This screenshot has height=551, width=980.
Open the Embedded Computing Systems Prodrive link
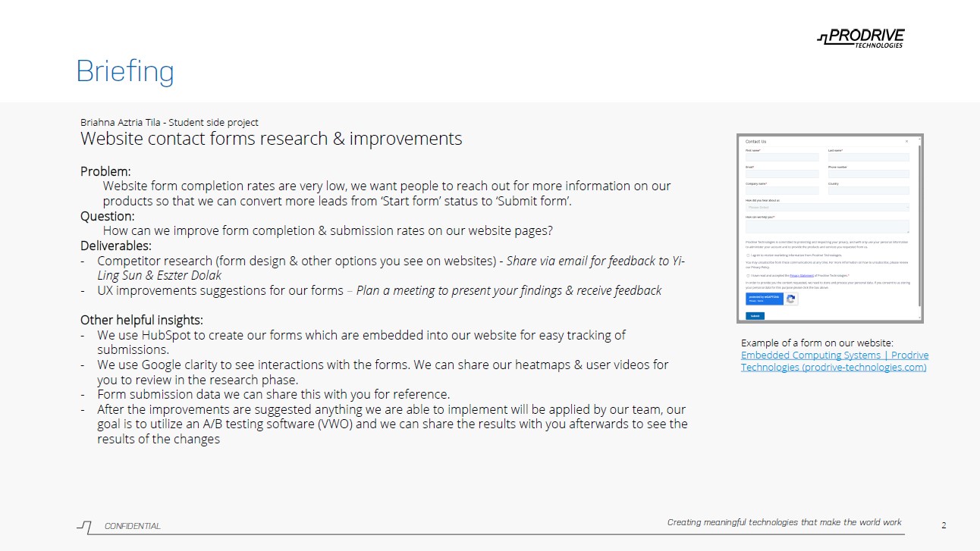click(x=834, y=361)
